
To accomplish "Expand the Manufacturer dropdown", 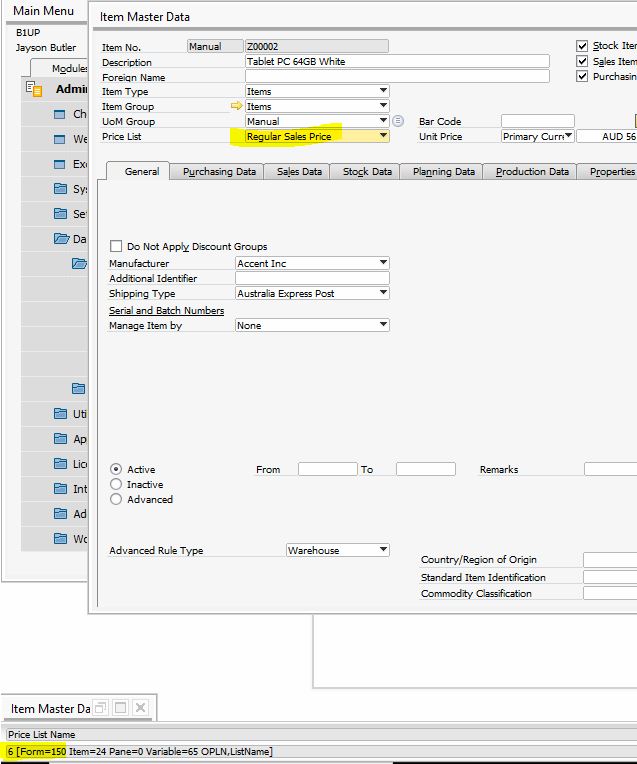I will [x=383, y=263].
